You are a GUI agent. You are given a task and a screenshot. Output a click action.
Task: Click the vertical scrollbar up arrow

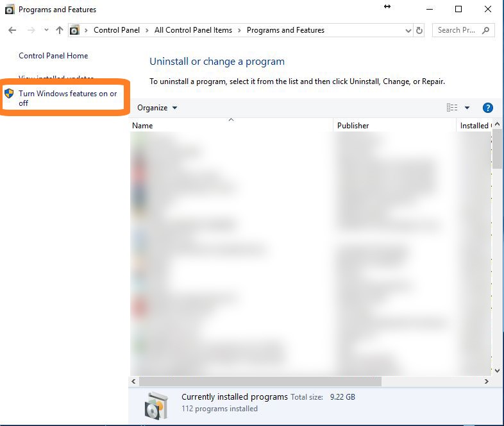coord(497,124)
